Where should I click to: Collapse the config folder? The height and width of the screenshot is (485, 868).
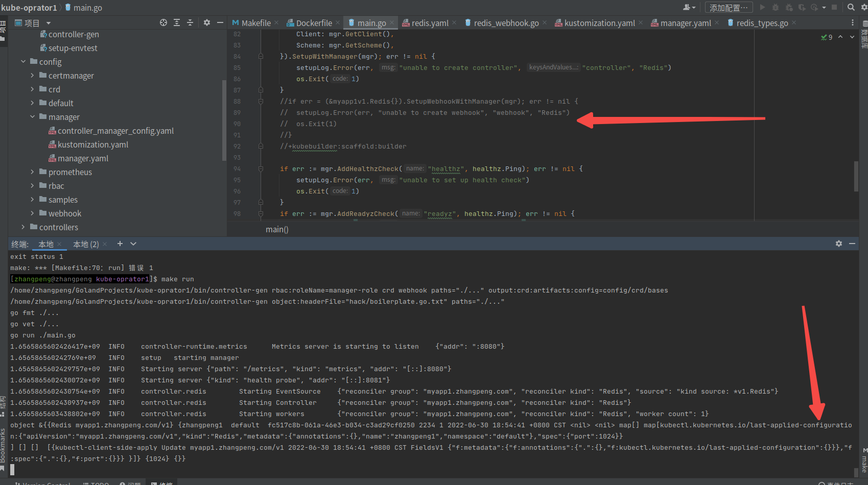pos(23,62)
